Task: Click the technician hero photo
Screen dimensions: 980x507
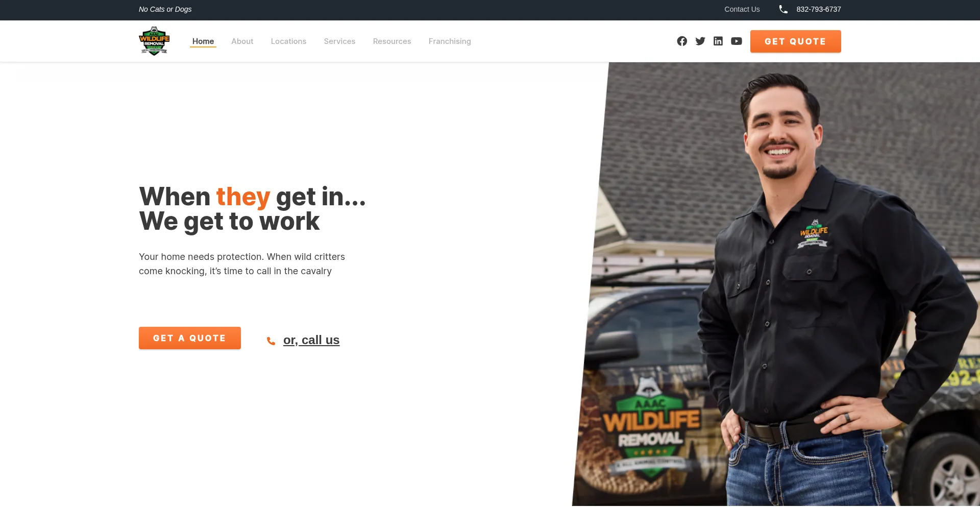Action: (x=781, y=284)
